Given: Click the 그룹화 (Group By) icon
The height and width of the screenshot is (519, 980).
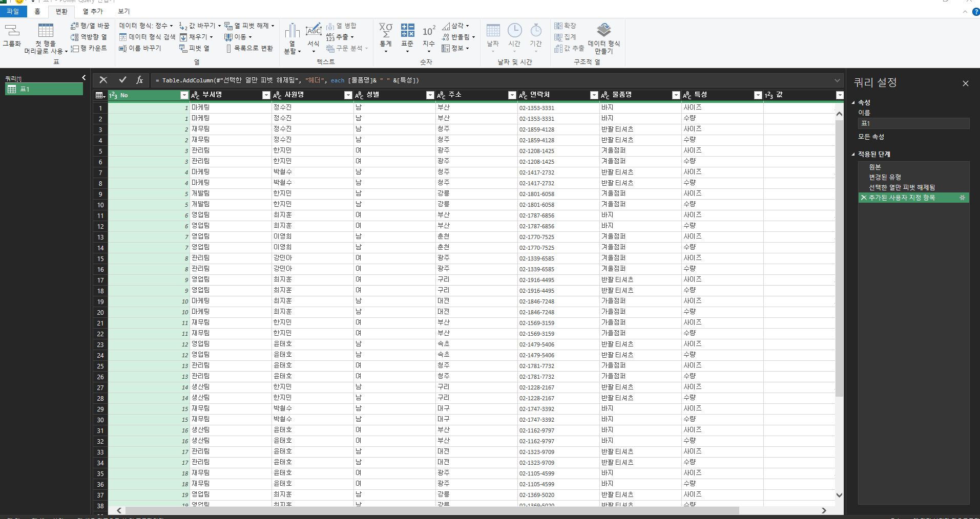Looking at the screenshot, I should [x=12, y=31].
